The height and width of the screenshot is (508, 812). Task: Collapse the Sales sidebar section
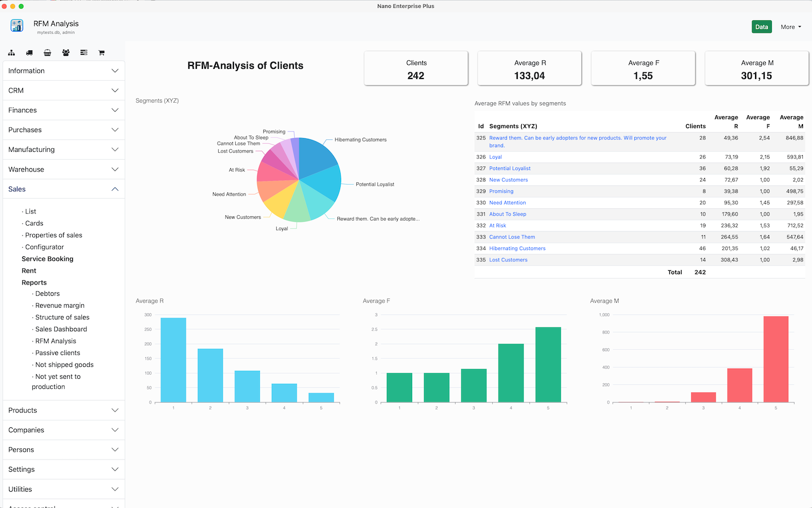64,189
